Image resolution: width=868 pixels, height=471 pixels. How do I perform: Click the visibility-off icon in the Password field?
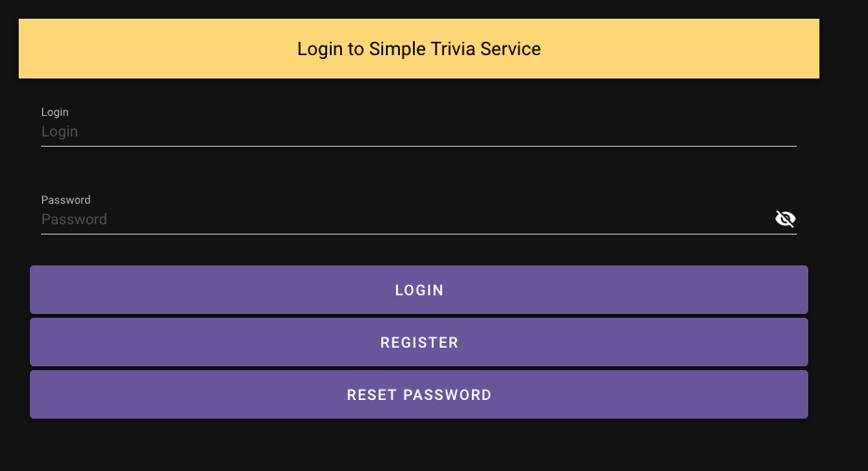point(785,219)
